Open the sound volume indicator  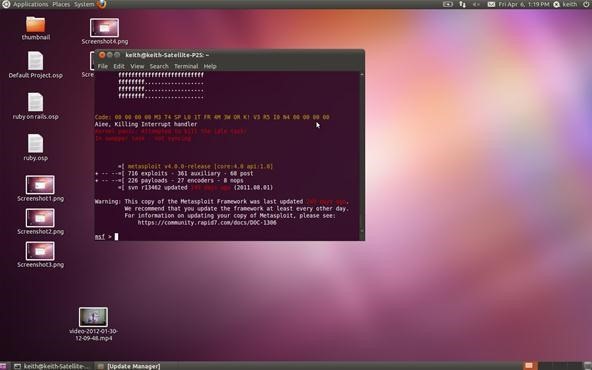pyautogui.click(x=476, y=4)
